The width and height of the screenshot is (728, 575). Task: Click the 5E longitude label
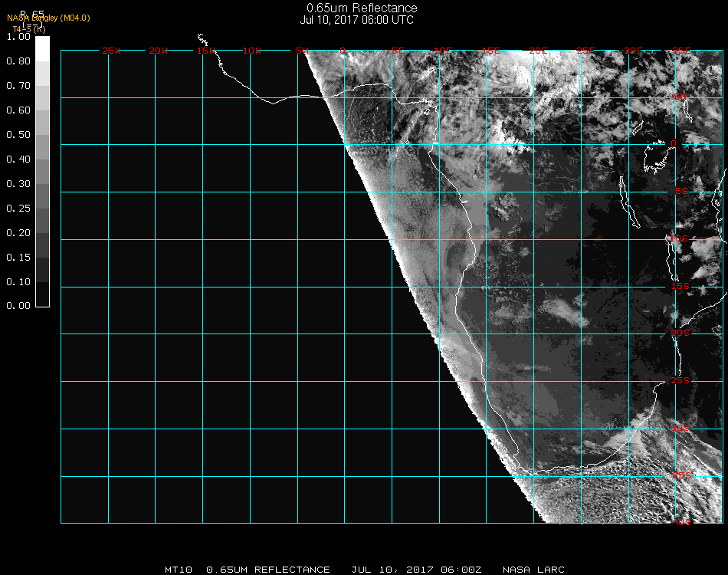pyautogui.click(x=398, y=51)
